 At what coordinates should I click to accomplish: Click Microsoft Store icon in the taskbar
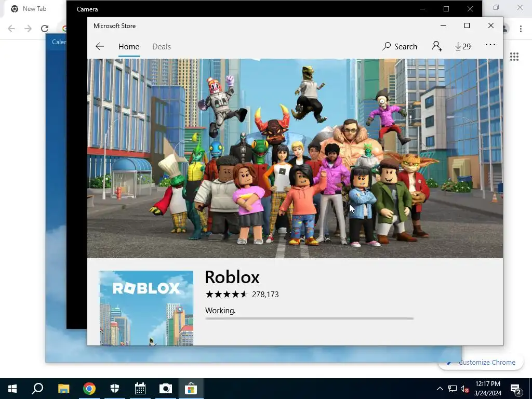pos(191,389)
